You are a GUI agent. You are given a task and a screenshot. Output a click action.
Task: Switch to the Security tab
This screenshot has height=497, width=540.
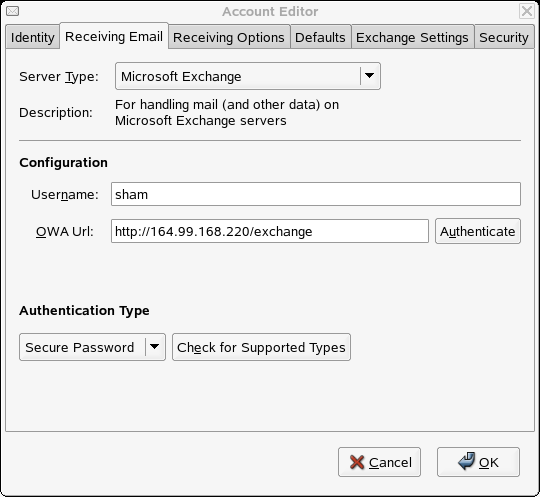pyautogui.click(x=504, y=37)
